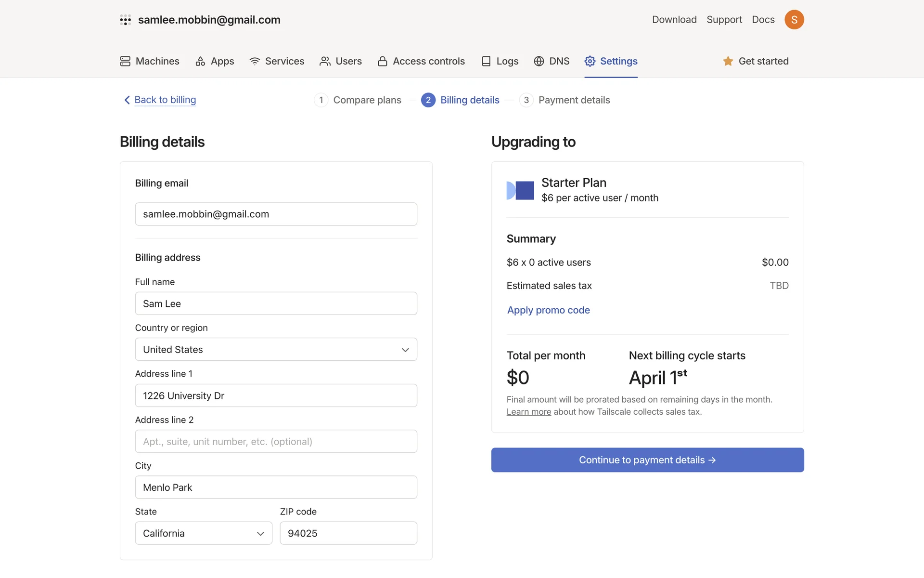Image resolution: width=924 pixels, height=578 pixels.
Task: Click the Apps icon in navigation
Action: pyautogui.click(x=200, y=61)
